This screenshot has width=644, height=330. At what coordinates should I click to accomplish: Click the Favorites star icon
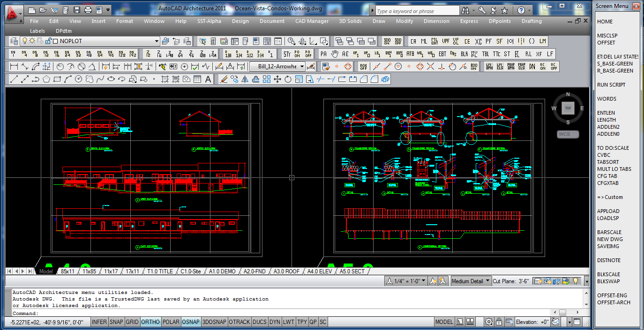click(504, 10)
